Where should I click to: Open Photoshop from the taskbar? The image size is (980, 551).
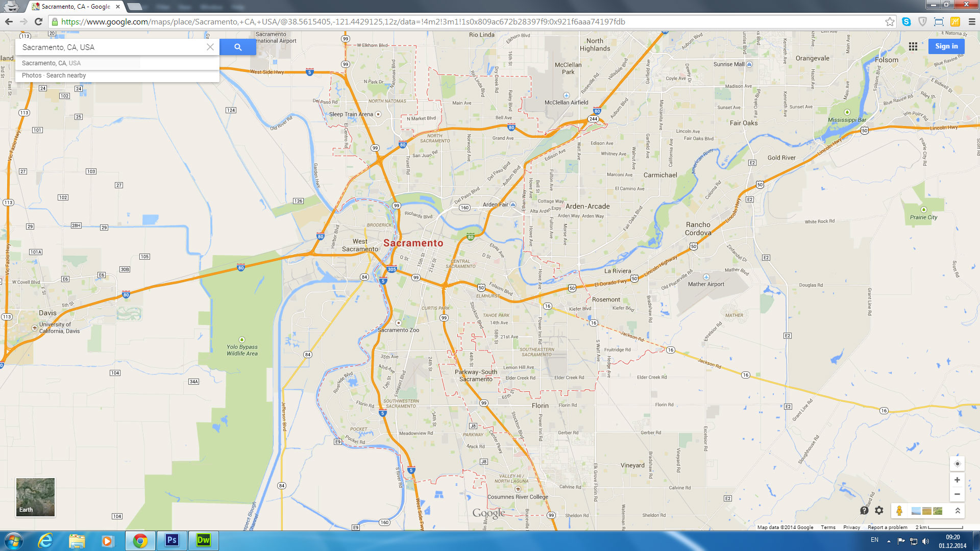click(171, 540)
